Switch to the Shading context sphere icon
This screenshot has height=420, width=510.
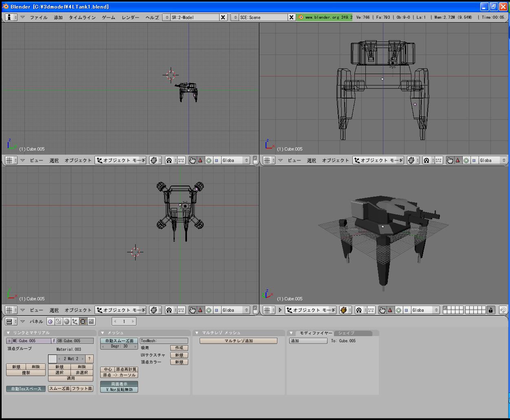(66, 322)
